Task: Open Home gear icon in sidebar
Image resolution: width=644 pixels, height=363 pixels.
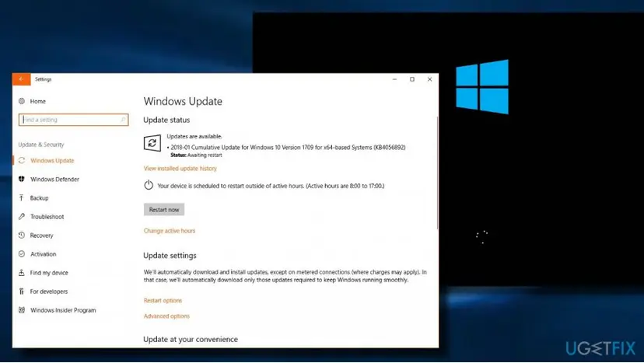Action: pos(22,101)
